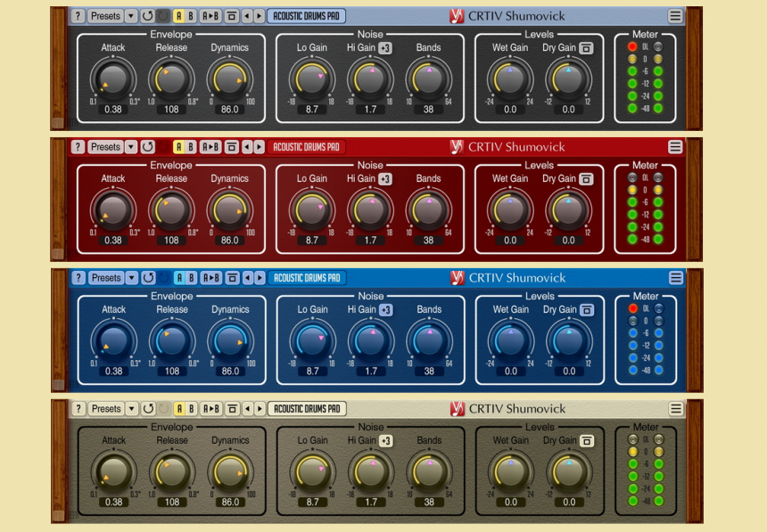Expand the Presets dropdown arrow in gray panel
767x532 pixels.
[x=131, y=16]
